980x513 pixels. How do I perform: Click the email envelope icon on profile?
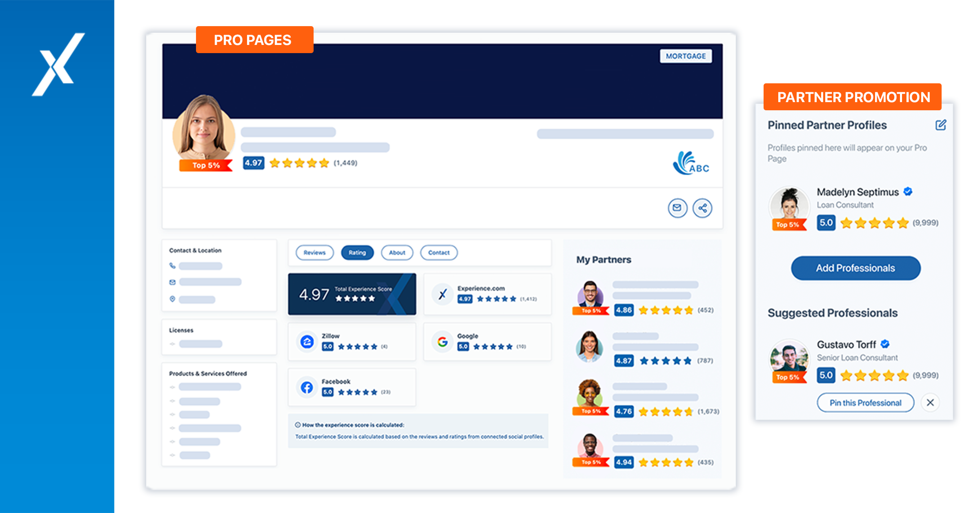pyautogui.click(x=677, y=208)
